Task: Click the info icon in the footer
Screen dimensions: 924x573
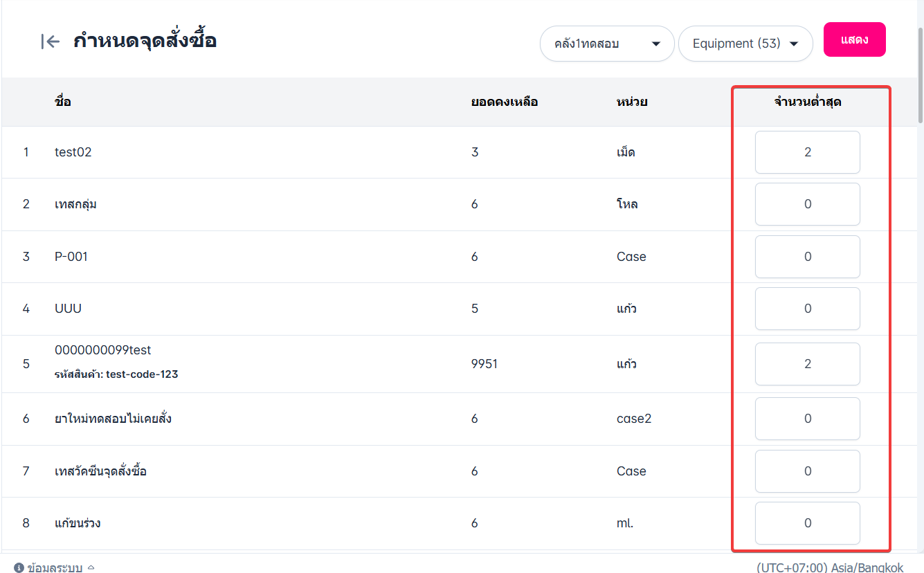Action: [19, 568]
